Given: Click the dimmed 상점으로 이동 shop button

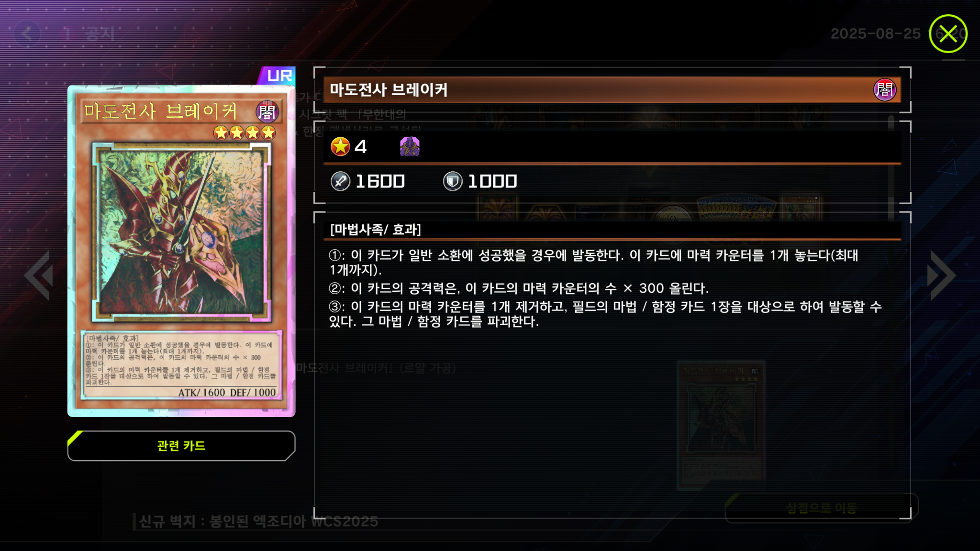Looking at the screenshot, I should click(821, 508).
